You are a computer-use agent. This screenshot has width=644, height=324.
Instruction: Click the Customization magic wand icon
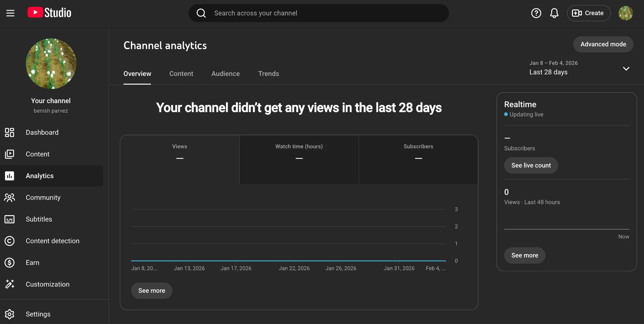pos(9,284)
